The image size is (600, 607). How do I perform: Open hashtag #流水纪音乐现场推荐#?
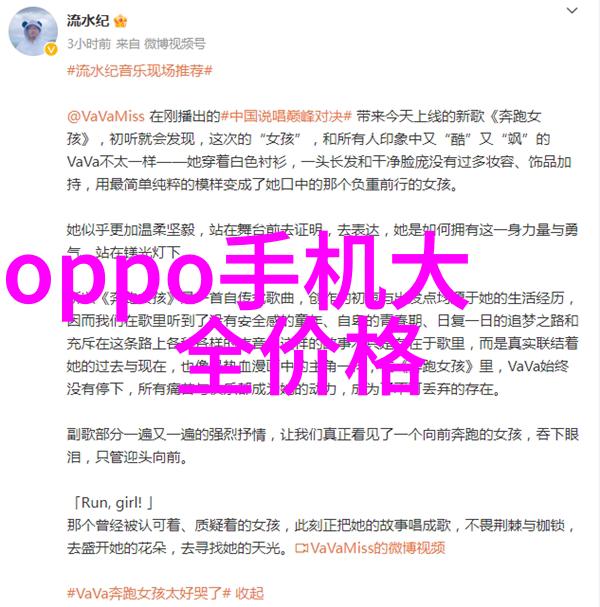140,70
